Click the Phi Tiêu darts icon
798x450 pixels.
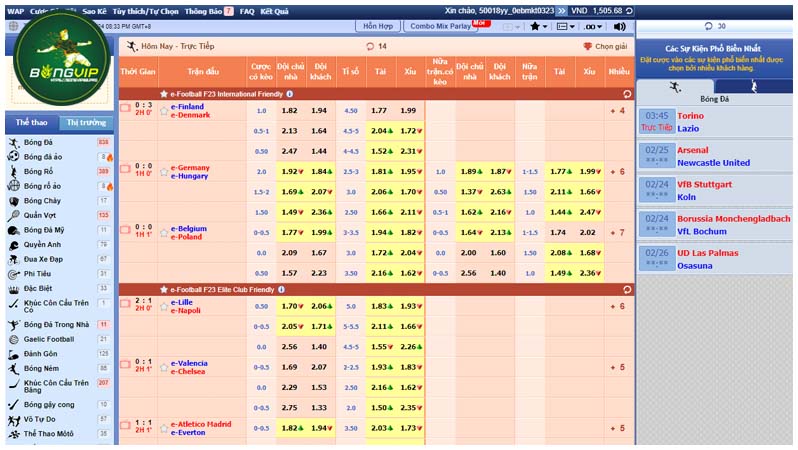point(14,274)
